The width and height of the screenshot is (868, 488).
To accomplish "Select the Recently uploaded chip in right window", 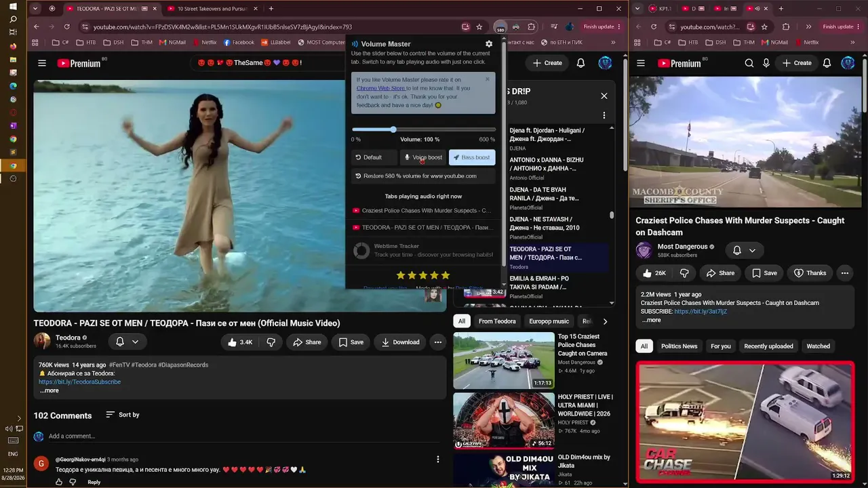I will click(x=768, y=346).
